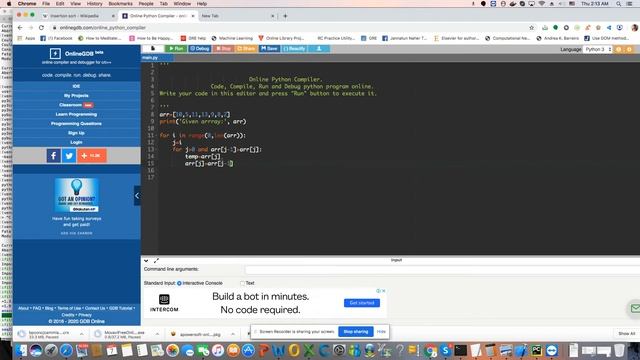Image resolution: width=640 pixels, height=360 pixels.
Task: Click Got an Opinion ad image
Action: pos(76,195)
